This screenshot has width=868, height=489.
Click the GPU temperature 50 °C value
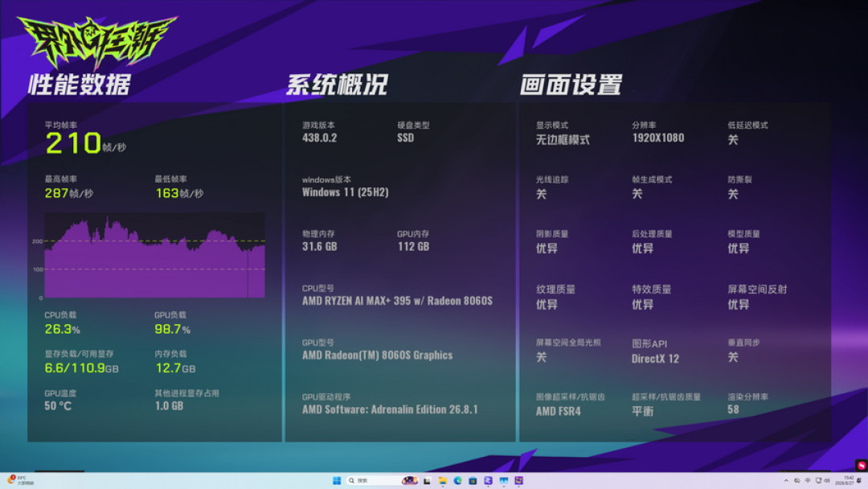(x=58, y=406)
